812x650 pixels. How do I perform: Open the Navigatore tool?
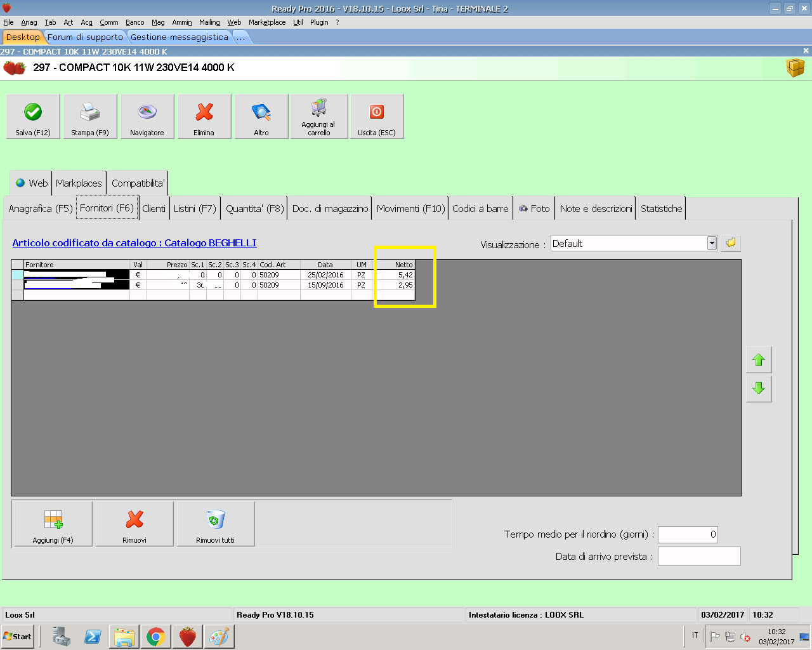[147, 116]
